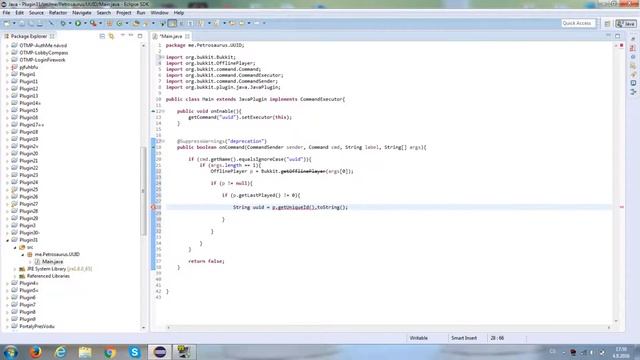Viewport: 640px width, 360px height.
Task: Open the New file dropdown arrow
Action: coord(14,23)
